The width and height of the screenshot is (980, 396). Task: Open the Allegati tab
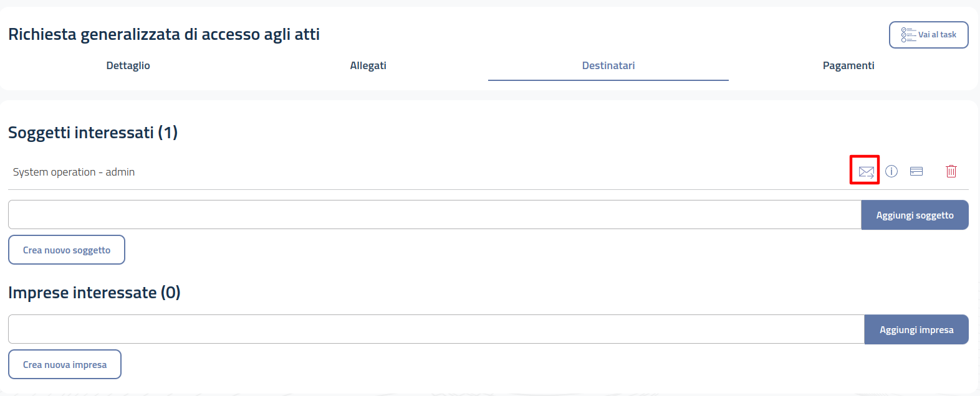click(x=368, y=65)
